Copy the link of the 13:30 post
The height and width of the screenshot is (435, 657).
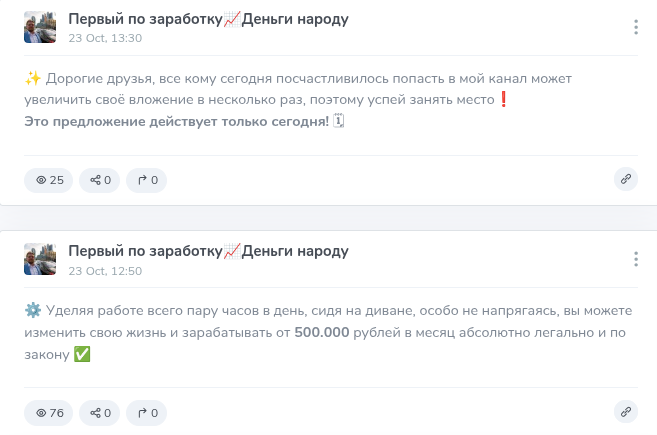click(626, 179)
